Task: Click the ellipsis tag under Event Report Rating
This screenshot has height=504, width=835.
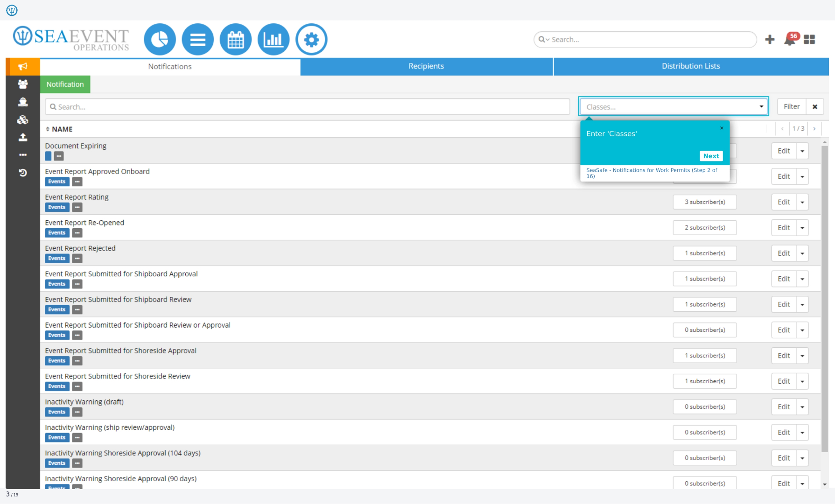Action: click(77, 207)
